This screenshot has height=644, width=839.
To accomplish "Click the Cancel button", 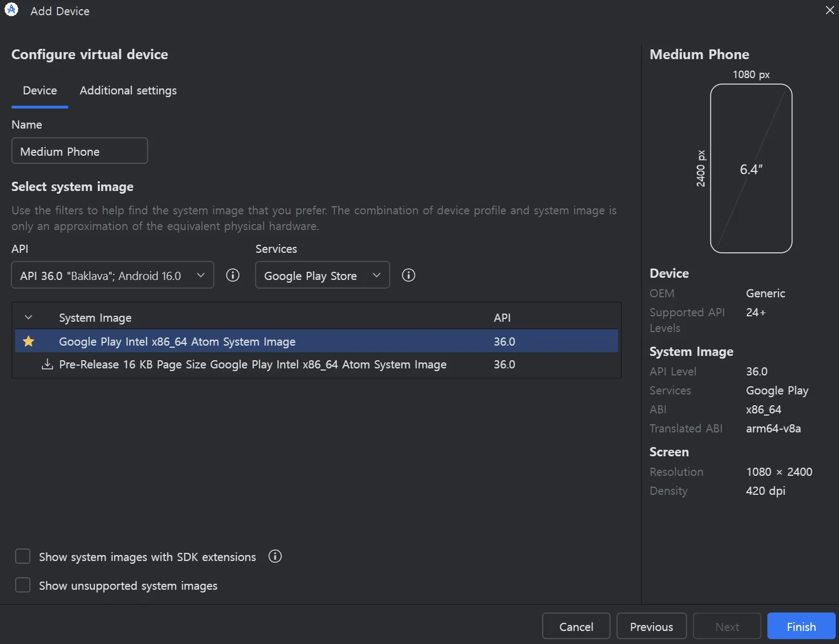I will [x=576, y=627].
